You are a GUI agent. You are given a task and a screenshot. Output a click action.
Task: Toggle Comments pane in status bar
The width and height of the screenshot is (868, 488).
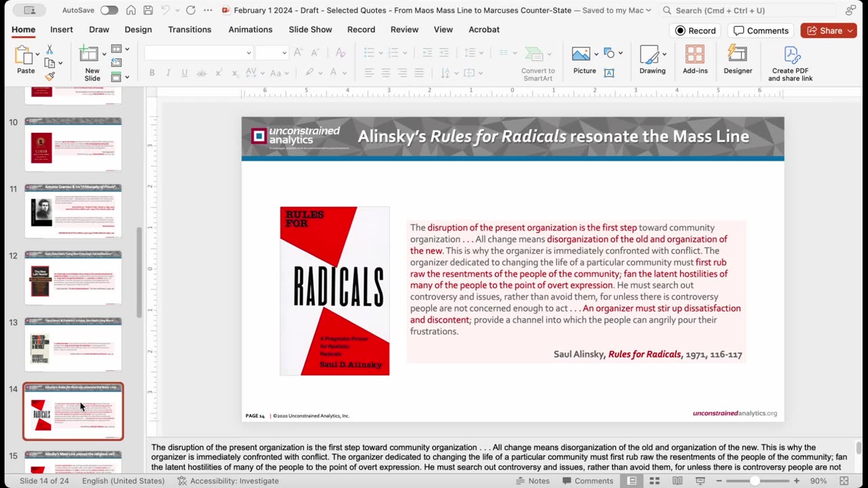587,481
